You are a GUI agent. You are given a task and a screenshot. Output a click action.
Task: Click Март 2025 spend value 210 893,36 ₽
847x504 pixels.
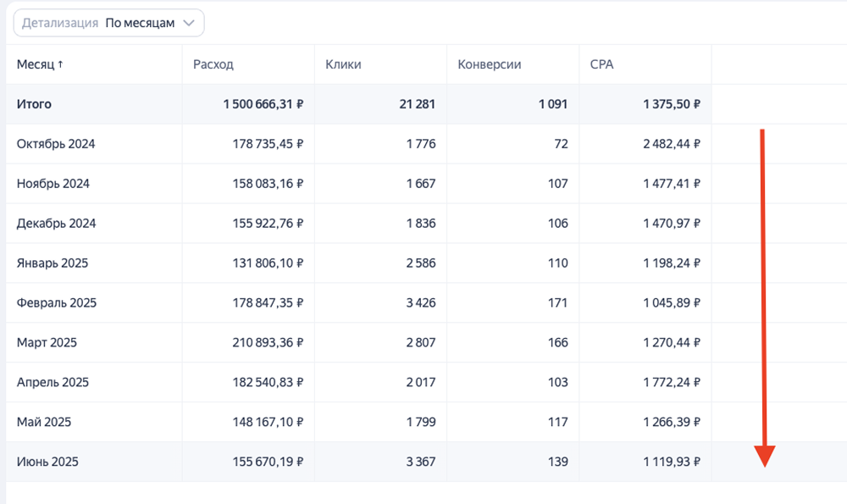(268, 343)
